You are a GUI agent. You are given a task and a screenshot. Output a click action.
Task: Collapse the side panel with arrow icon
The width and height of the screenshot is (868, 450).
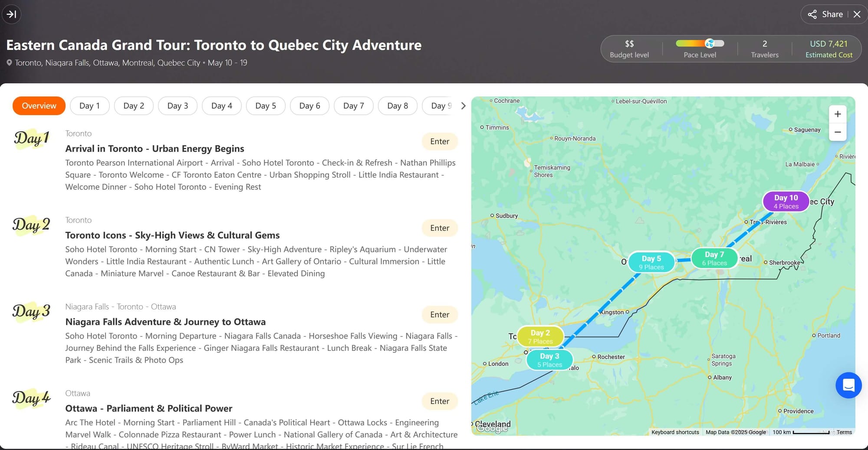tap(12, 14)
